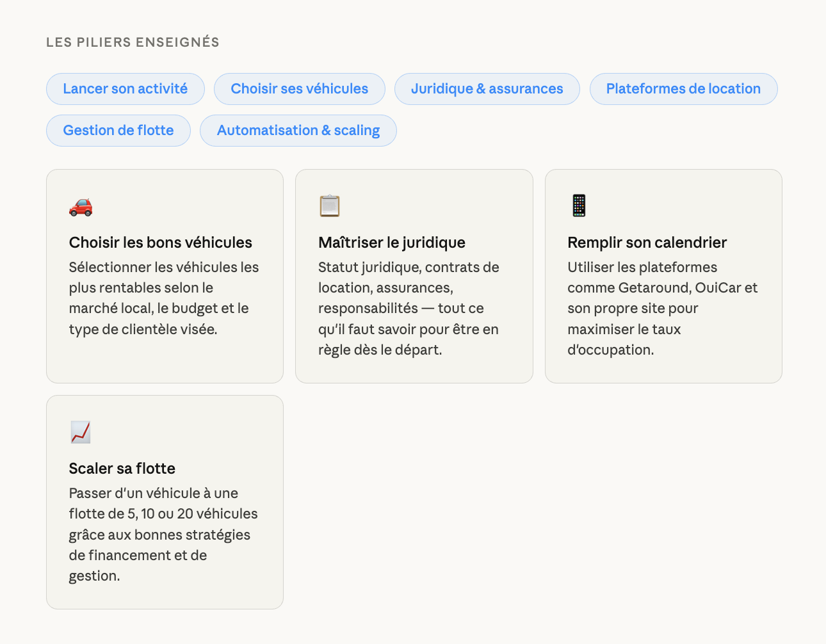
Task: Click the 'Scaler sa flotte' heading
Action: coord(122,469)
